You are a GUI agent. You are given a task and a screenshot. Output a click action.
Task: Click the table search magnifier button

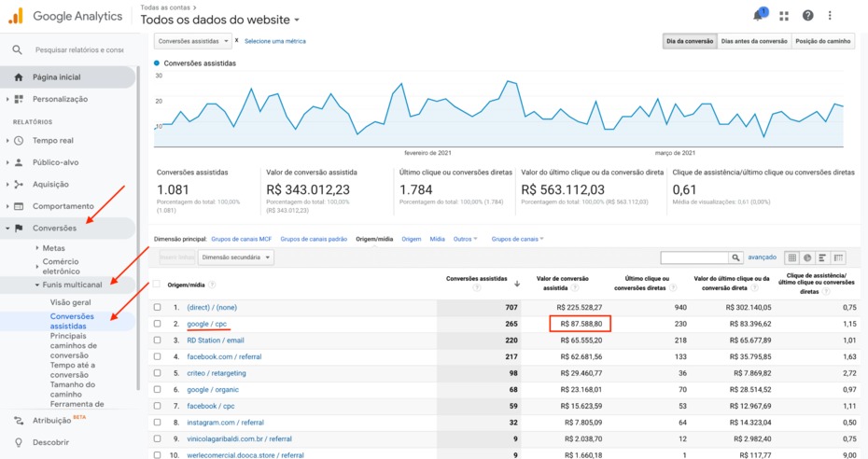pos(736,257)
